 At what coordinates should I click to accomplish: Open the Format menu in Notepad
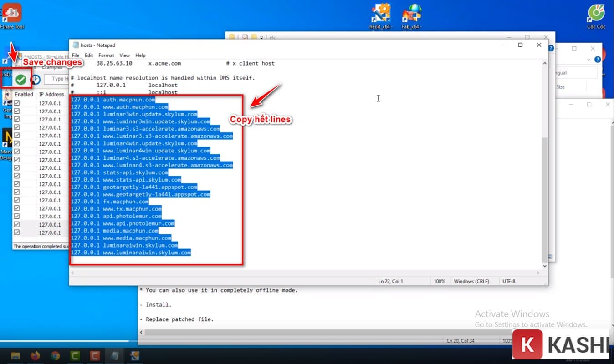point(106,55)
